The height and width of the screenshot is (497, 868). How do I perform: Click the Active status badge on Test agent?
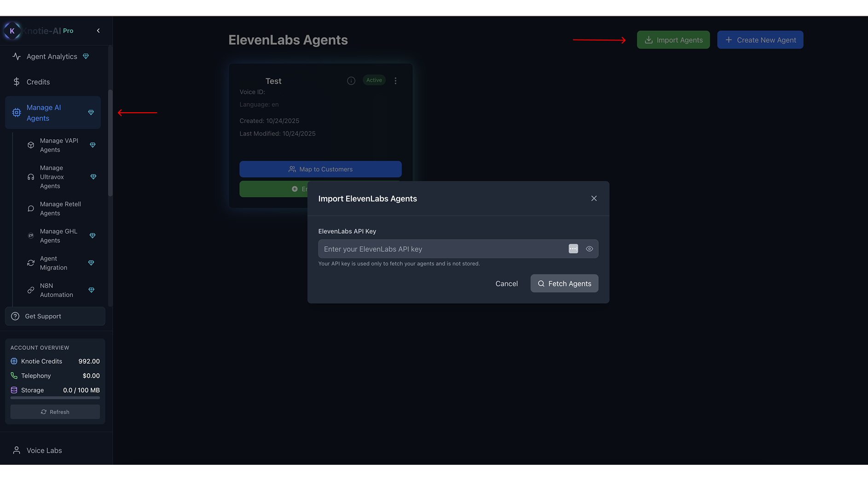coord(374,81)
